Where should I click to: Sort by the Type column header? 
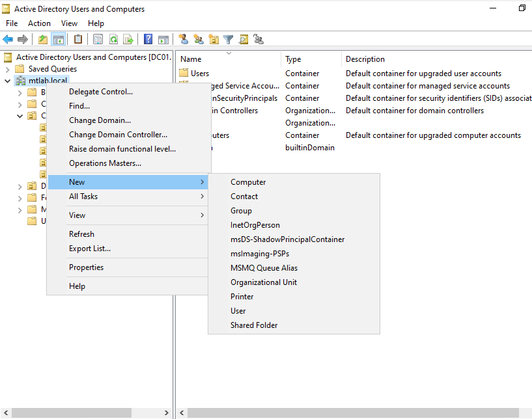tap(311, 59)
